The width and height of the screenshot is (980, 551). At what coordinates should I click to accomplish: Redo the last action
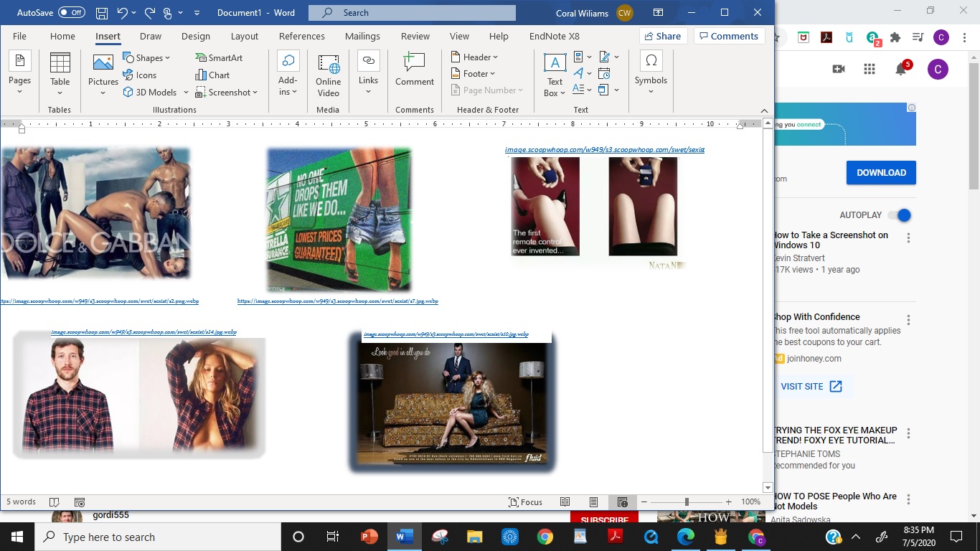149,13
